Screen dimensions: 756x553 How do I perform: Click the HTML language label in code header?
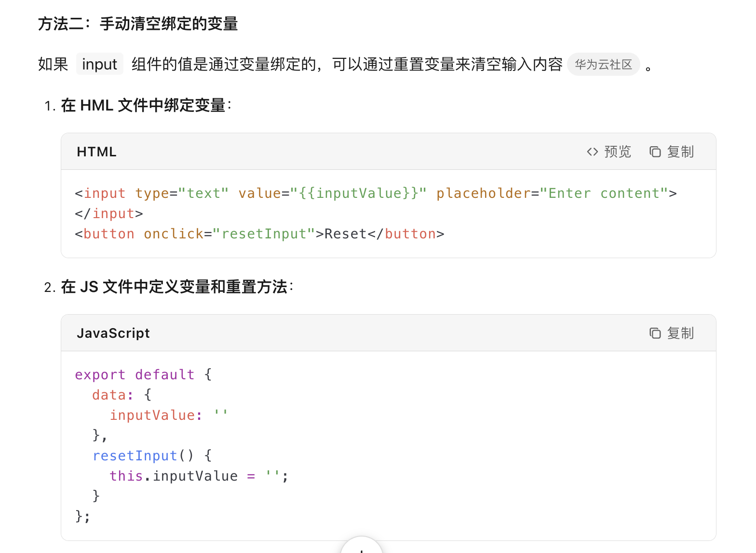[96, 152]
